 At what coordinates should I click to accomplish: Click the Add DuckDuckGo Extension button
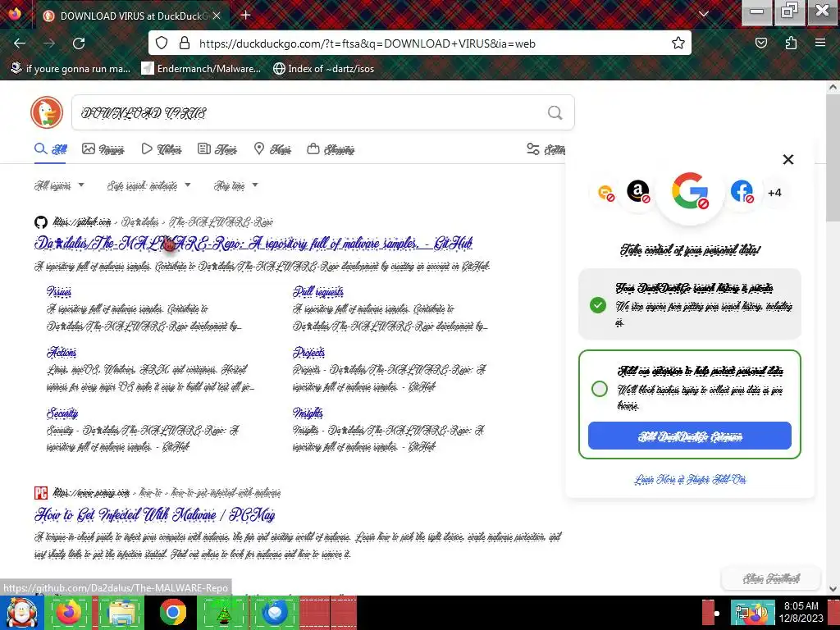pos(689,436)
